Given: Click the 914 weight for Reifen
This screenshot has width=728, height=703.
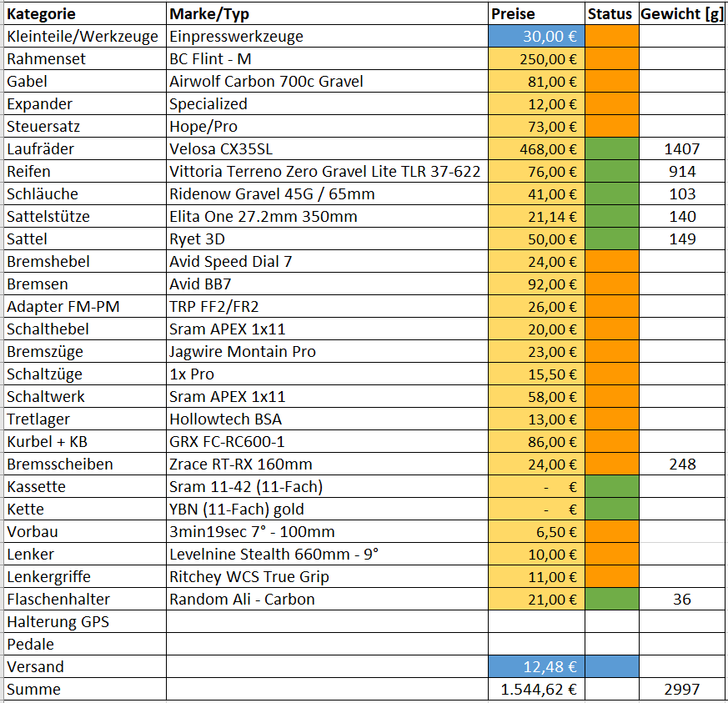Looking at the screenshot, I should click(x=682, y=171).
